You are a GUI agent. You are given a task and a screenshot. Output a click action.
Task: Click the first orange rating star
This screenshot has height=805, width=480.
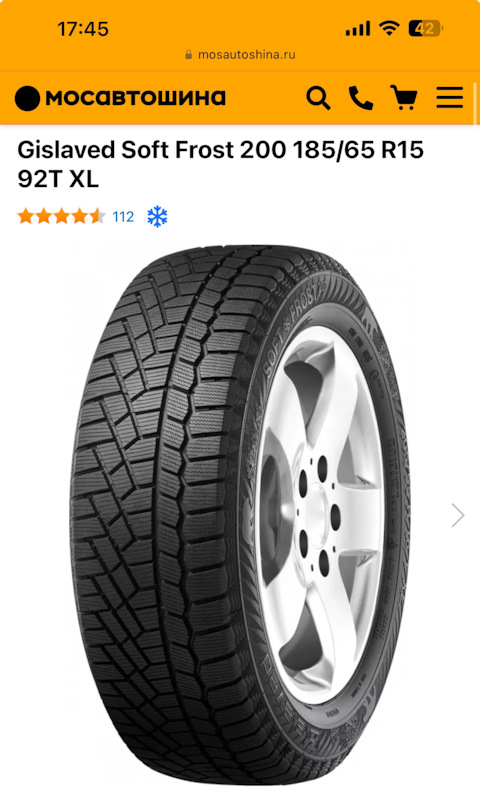(26, 216)
